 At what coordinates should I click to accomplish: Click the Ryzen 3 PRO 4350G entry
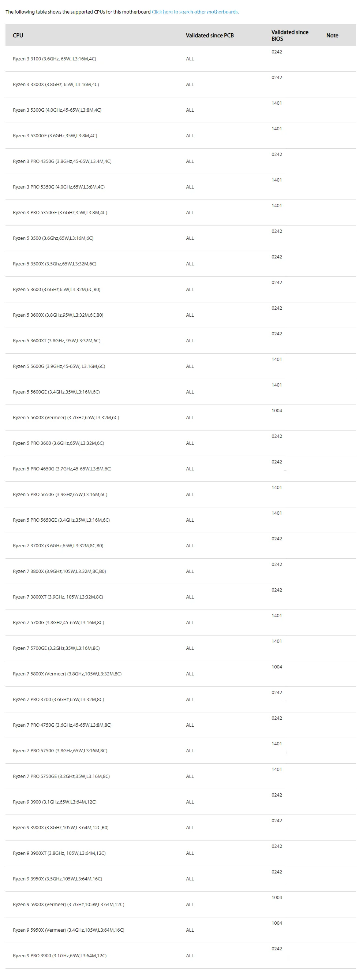click(x=62, y=161)
